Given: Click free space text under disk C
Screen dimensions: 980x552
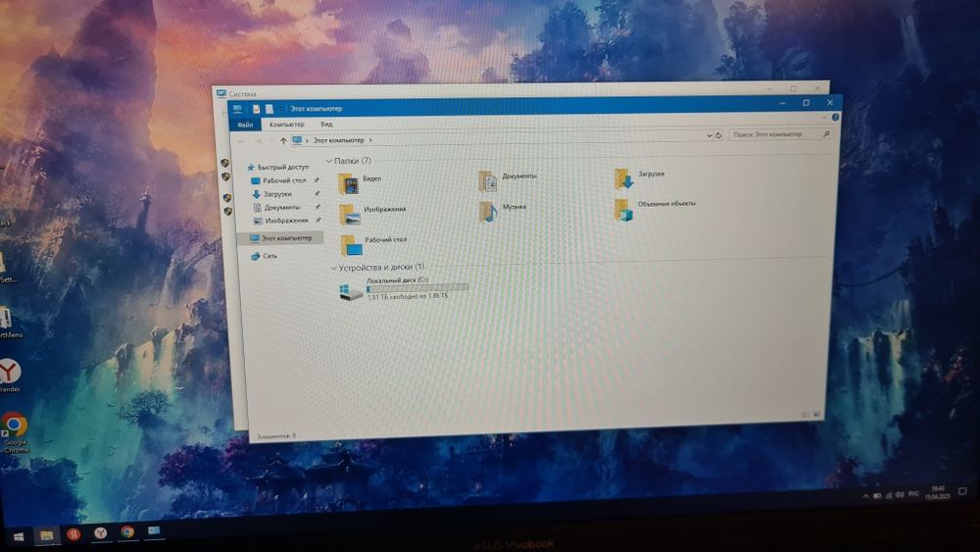Looking at the screenshot, I should click(x=407, y=296).
